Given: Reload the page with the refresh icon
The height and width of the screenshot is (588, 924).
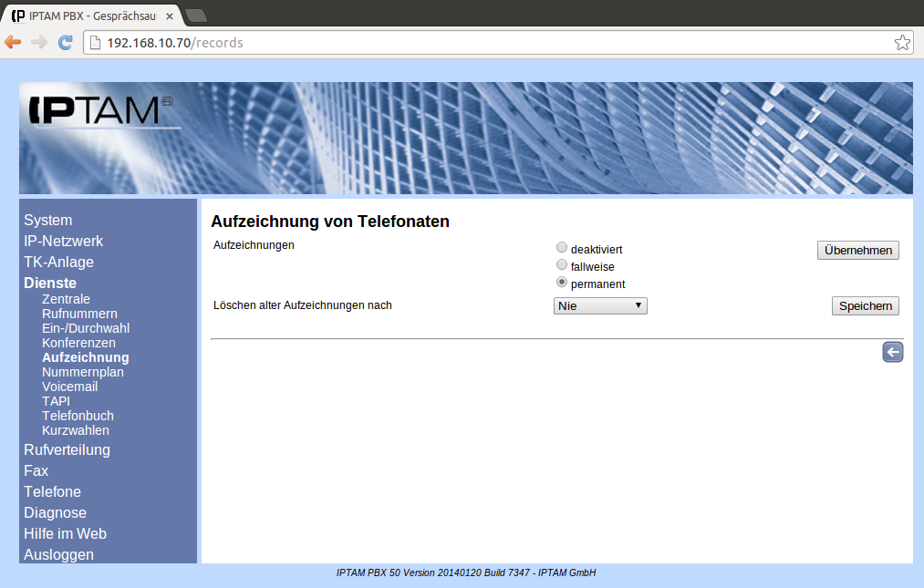Looking at the screenshot, I should 65,42.
